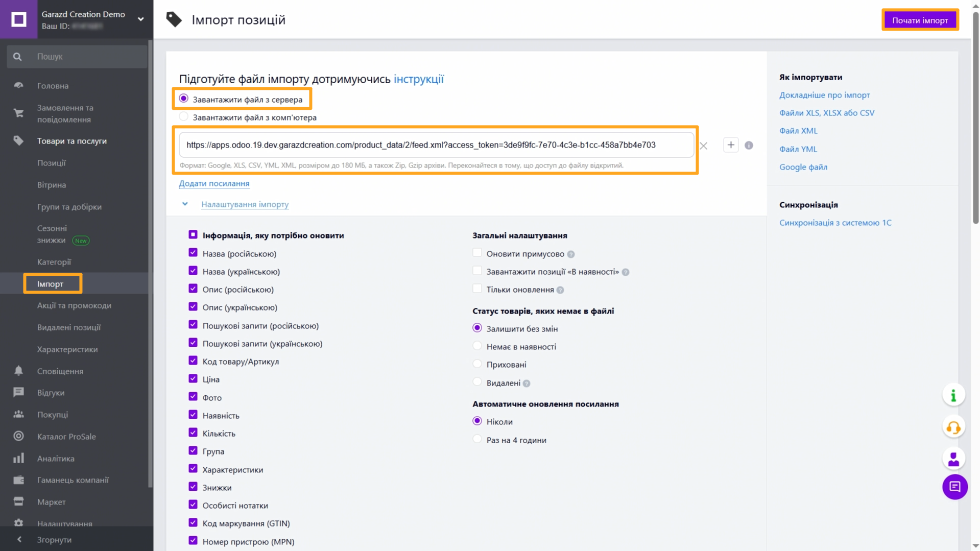
Task: Select Завантажити файл з комп'ютера option
Action: pyautogui.click(x=184, y=117)
